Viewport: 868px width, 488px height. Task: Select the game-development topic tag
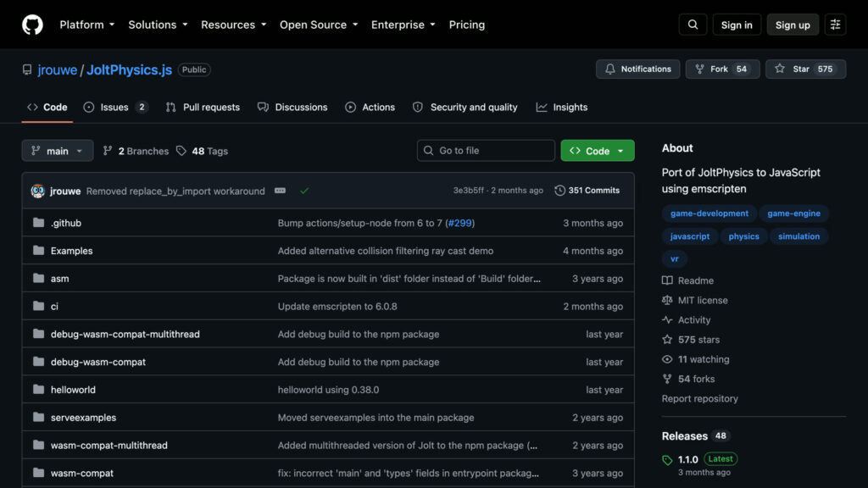tap(709, 213)
